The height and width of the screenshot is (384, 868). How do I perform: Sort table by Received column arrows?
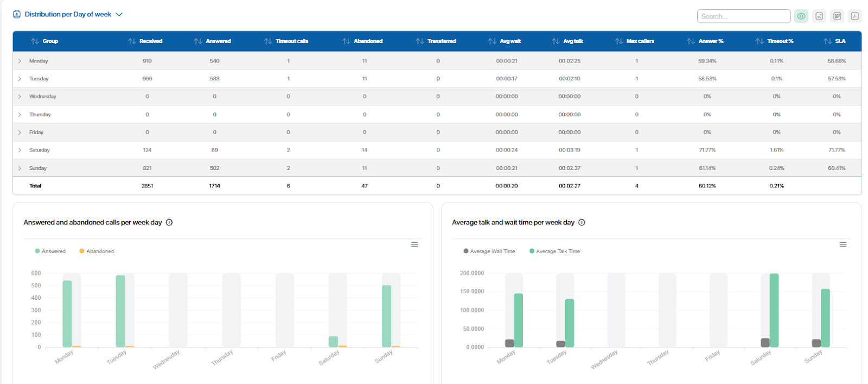(x=132, y=41)
